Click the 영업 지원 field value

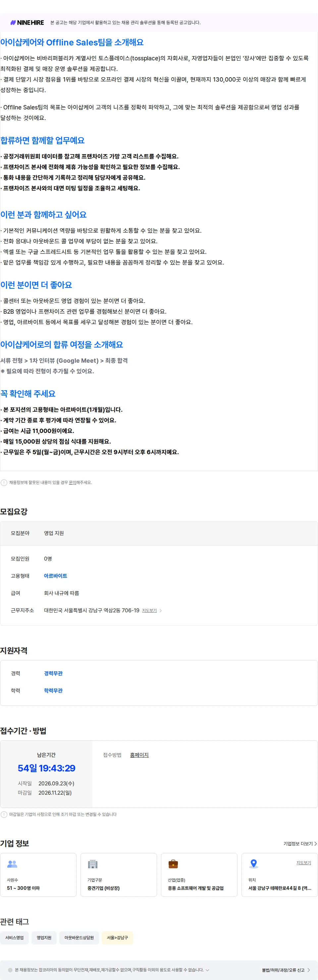54,533
